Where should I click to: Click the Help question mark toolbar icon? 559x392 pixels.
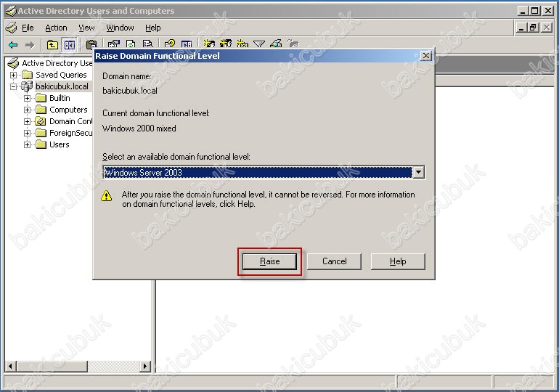(170, 44)
